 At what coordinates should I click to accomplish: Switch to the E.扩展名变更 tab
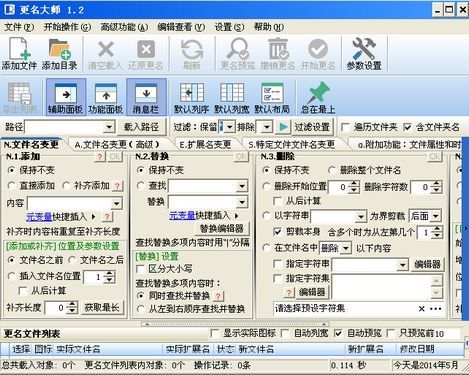[x=205, y=144]
